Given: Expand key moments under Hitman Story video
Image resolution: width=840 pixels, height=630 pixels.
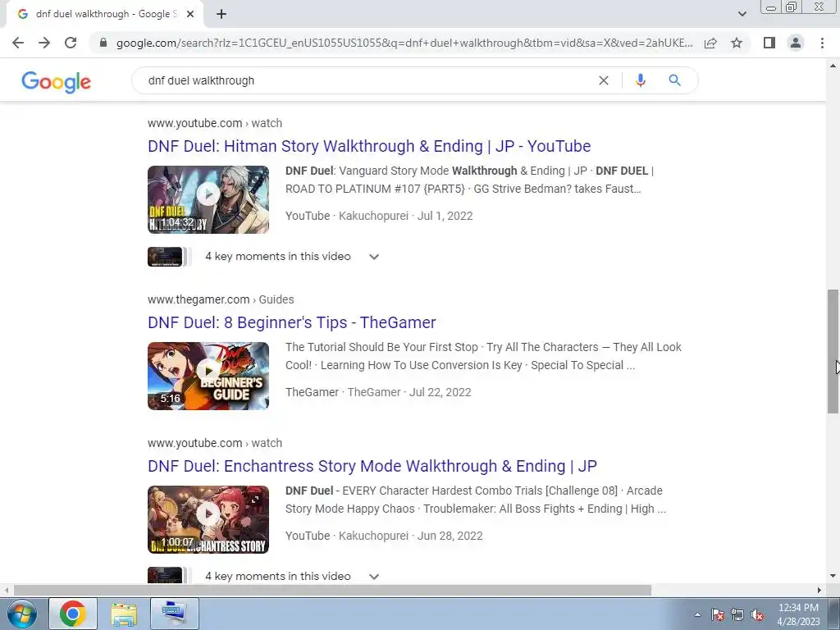Looking at the screenshot, I should tap(374, 257).
